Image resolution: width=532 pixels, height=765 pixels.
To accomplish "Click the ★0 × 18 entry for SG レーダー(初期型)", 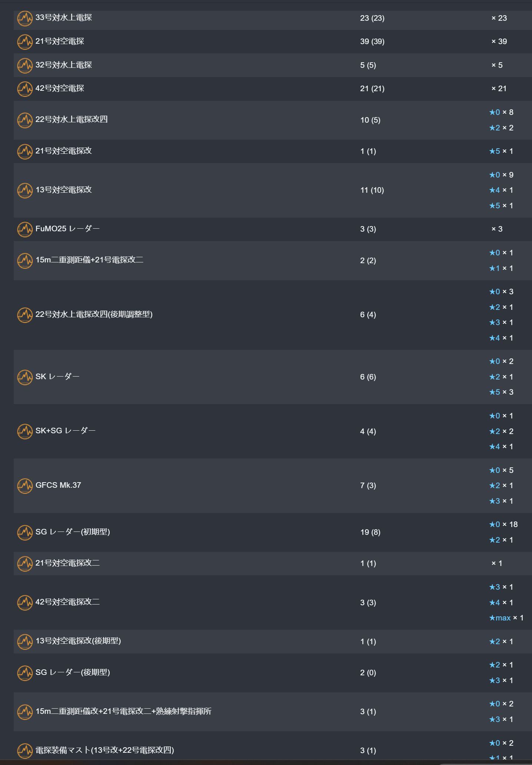I will point(503,524).
